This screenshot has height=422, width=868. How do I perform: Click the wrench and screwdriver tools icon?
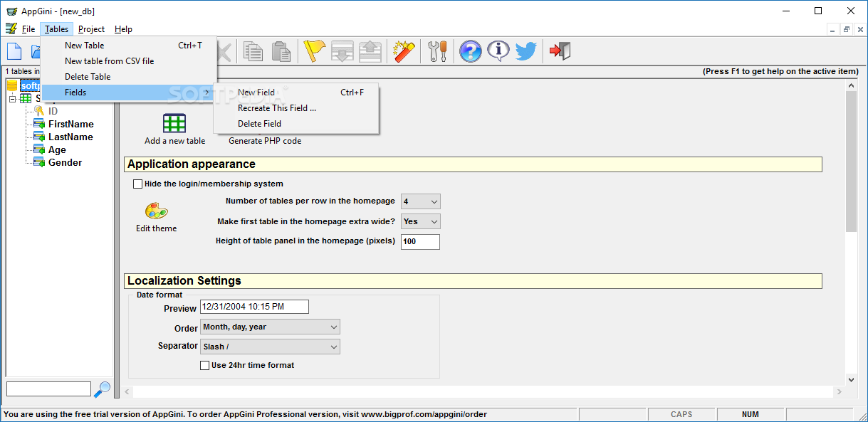click(438, 51)
